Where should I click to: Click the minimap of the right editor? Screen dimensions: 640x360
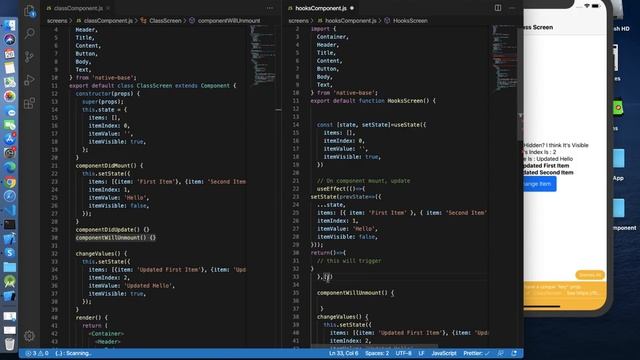[504, 57]
